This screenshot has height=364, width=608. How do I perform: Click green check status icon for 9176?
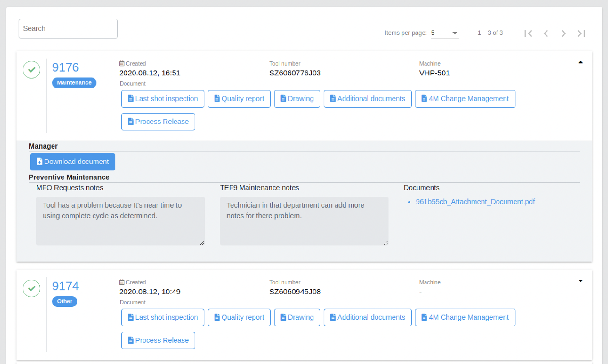32,70
